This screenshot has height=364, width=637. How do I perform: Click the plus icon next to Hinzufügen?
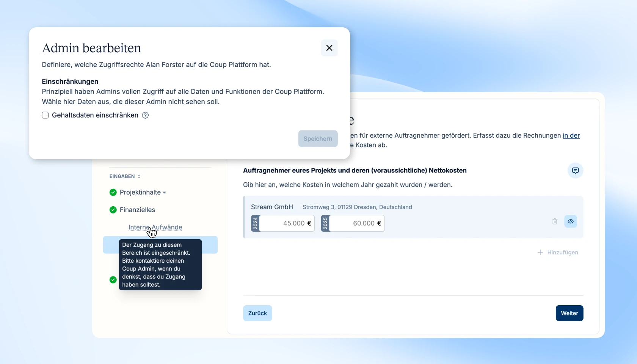[540, 253]
